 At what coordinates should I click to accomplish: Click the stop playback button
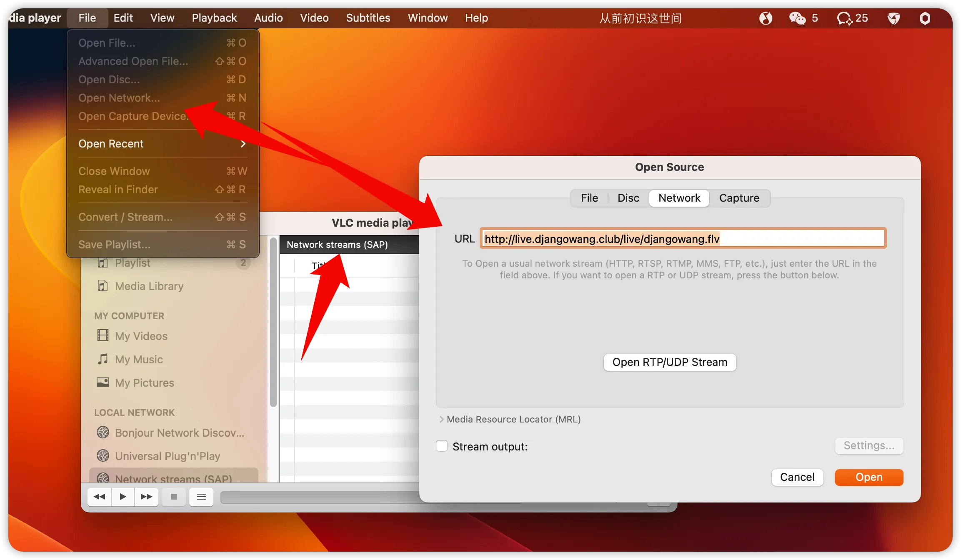coord(174,496)
